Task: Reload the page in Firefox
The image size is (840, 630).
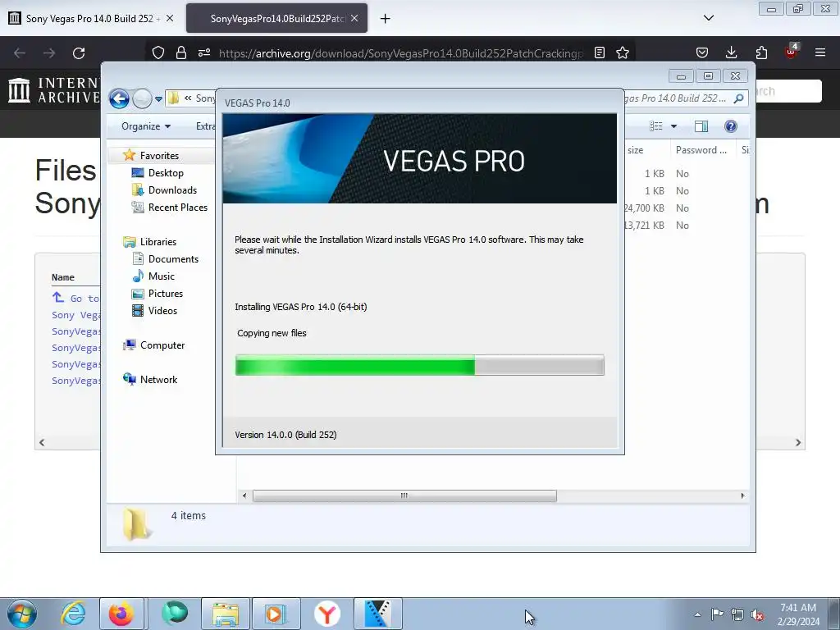Action: (x=79, y=53)
